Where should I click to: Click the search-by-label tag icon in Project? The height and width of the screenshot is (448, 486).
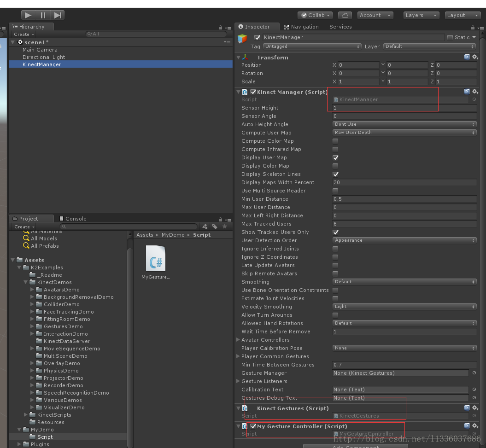(x=215, y=227)
